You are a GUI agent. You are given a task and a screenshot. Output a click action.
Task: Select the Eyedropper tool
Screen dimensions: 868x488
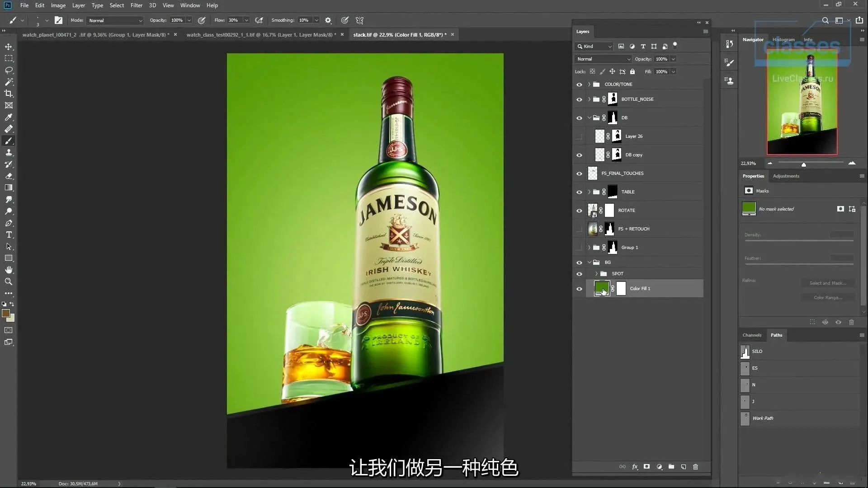(x=9, y=117)
